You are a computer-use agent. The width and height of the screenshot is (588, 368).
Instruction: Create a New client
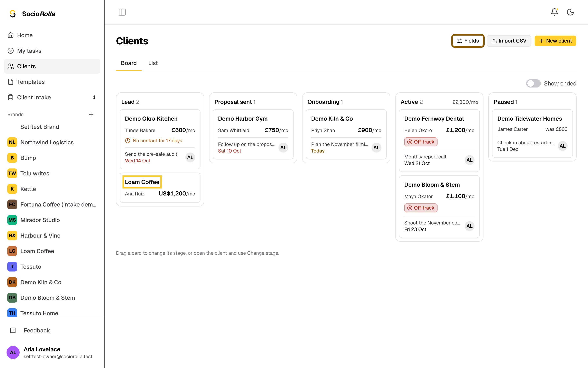(x=555, y=41)
